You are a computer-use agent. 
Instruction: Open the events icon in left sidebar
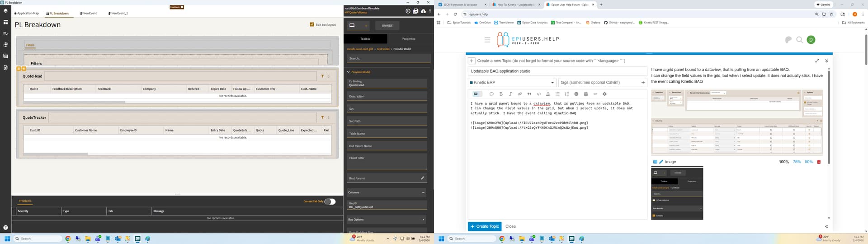[5, 45]
